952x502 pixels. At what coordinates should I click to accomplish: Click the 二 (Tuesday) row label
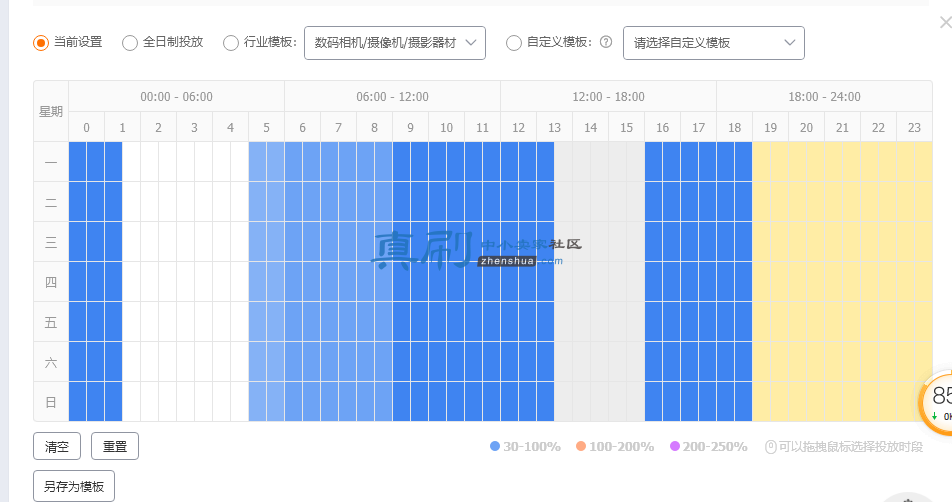51,202
